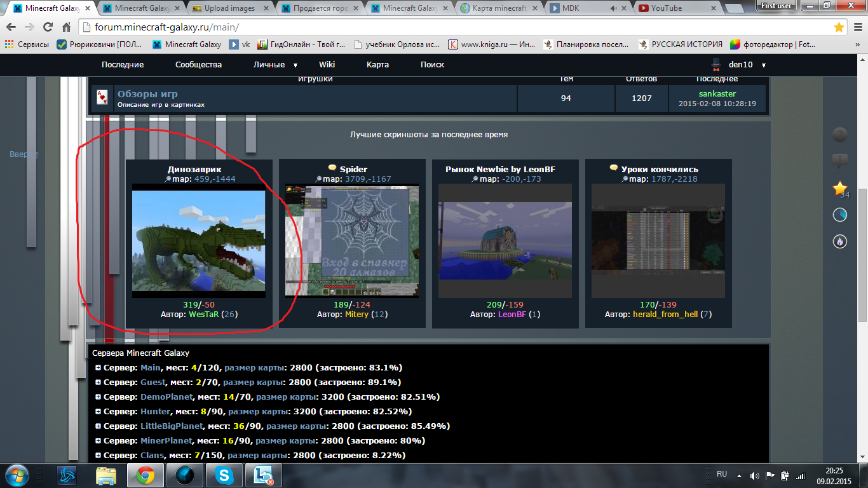Click the info speech bubble sidebar icon
The width and height of the screenshot is (868, 488).
pyautogui.click(x=840, y=161)
